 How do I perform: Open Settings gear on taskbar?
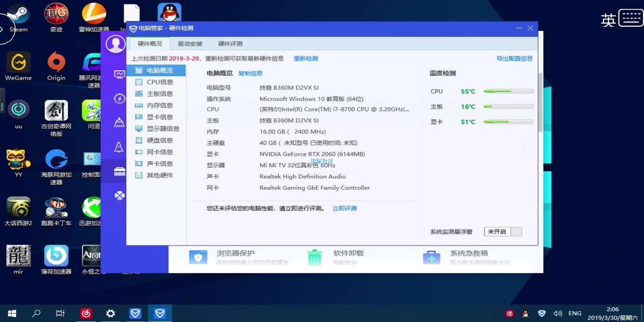[110, 314]
